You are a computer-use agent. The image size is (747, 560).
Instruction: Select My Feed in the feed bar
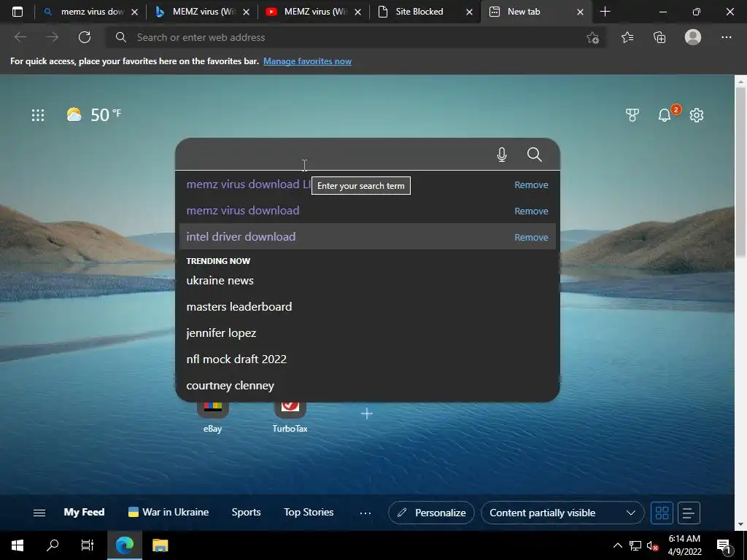pyautogui.click(x=84, y=513)
